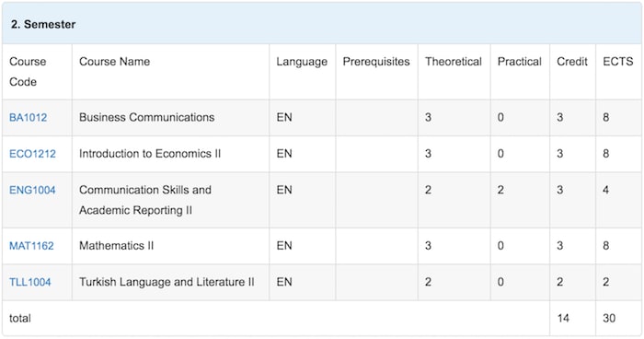Click the total credit value 14

click(x=563, y=319)
